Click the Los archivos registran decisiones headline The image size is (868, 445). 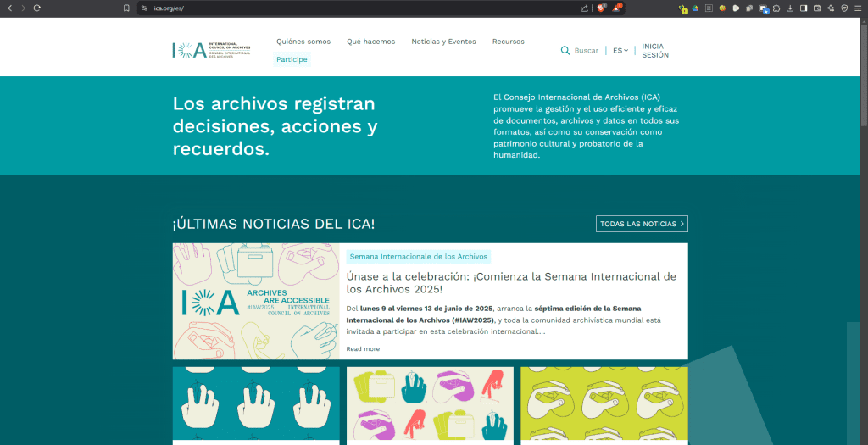pos(275,126)
